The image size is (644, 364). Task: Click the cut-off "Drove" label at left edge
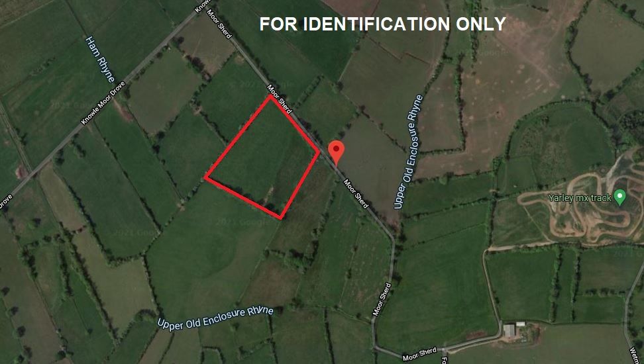[x=5, y=202]
